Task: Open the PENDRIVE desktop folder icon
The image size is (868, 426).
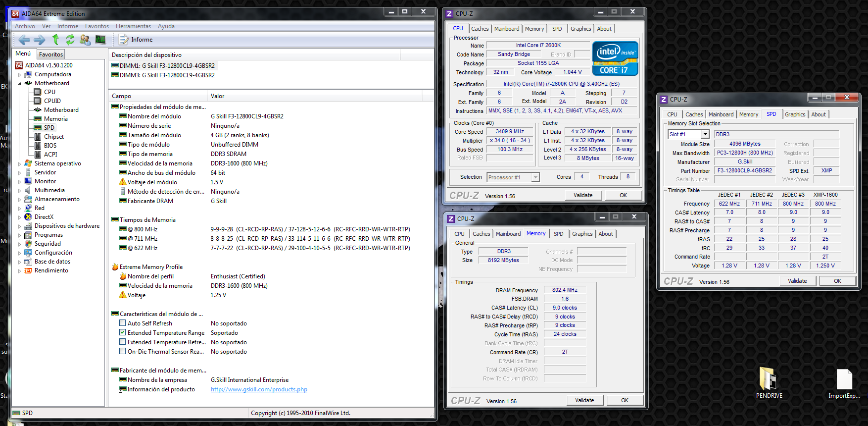Action: [x=769, y=382]
